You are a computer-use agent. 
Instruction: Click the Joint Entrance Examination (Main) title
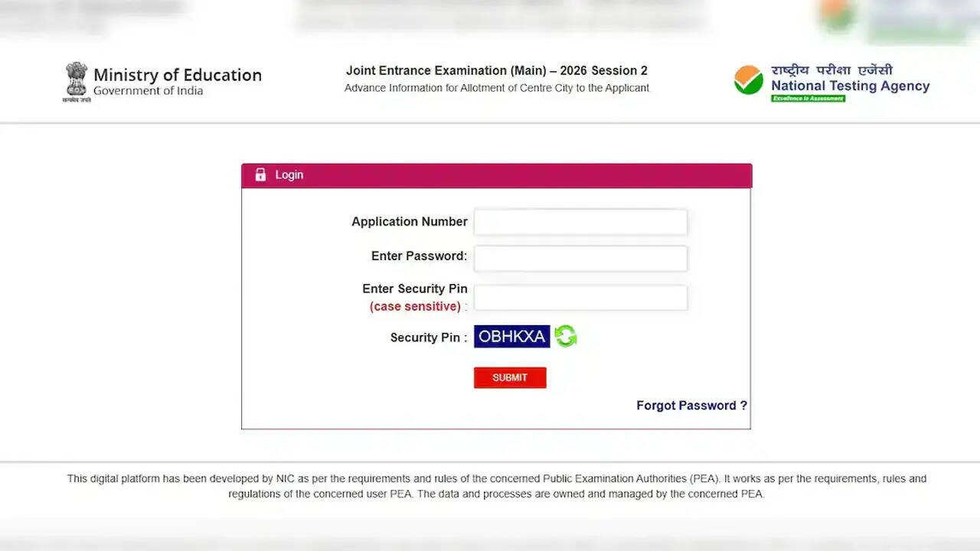[x=497, y=70]
